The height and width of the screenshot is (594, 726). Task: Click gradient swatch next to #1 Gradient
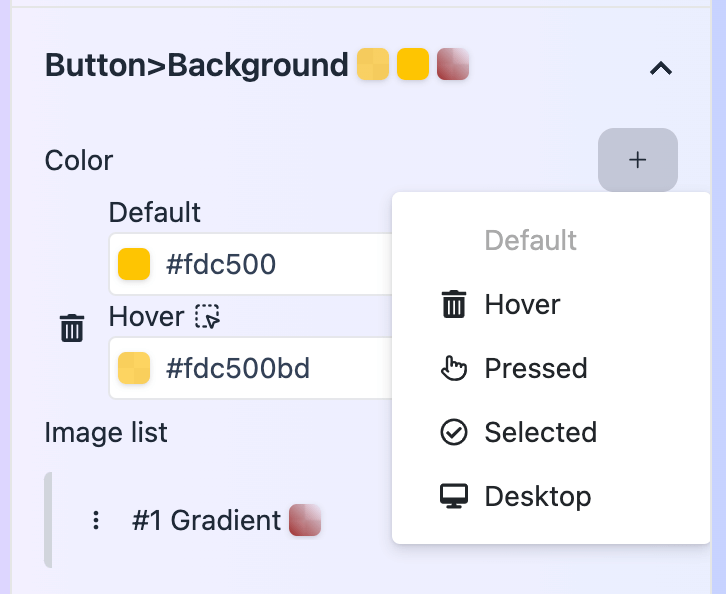tap(305, 520)
